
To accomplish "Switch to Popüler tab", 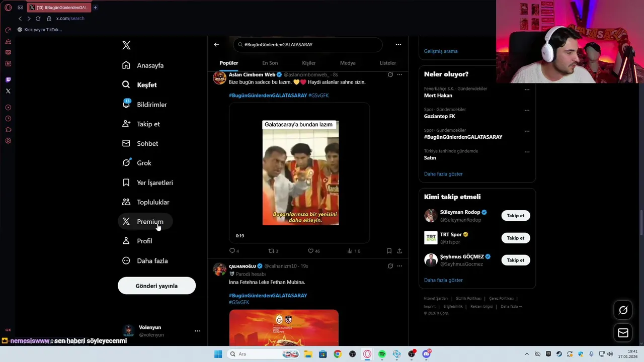I will (x=229, y=63).
